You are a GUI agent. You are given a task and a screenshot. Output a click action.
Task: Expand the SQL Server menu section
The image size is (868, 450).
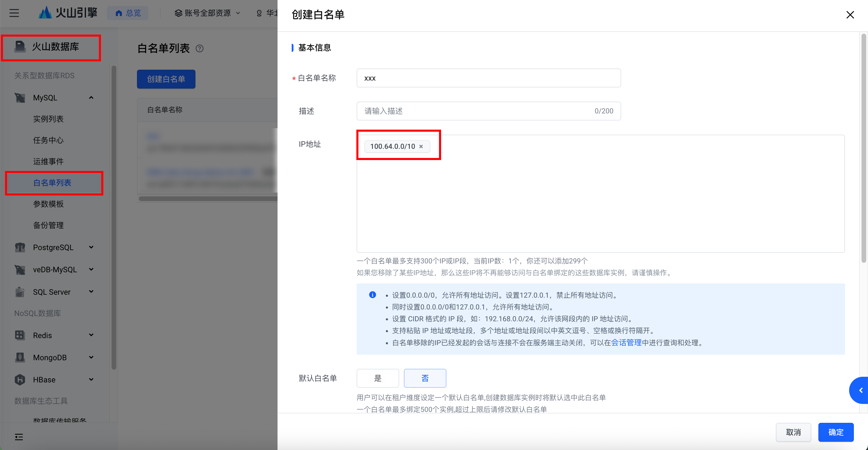tap(91, 291)
